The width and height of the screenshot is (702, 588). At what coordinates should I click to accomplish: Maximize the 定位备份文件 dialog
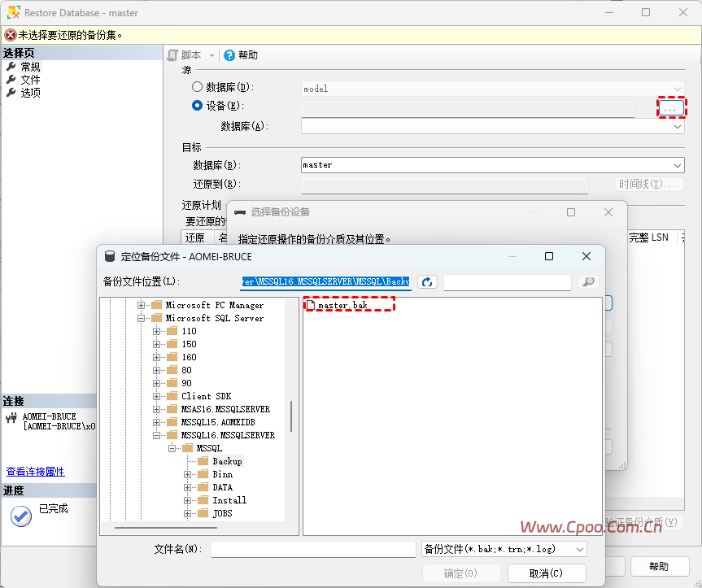(x=549, y=256)
